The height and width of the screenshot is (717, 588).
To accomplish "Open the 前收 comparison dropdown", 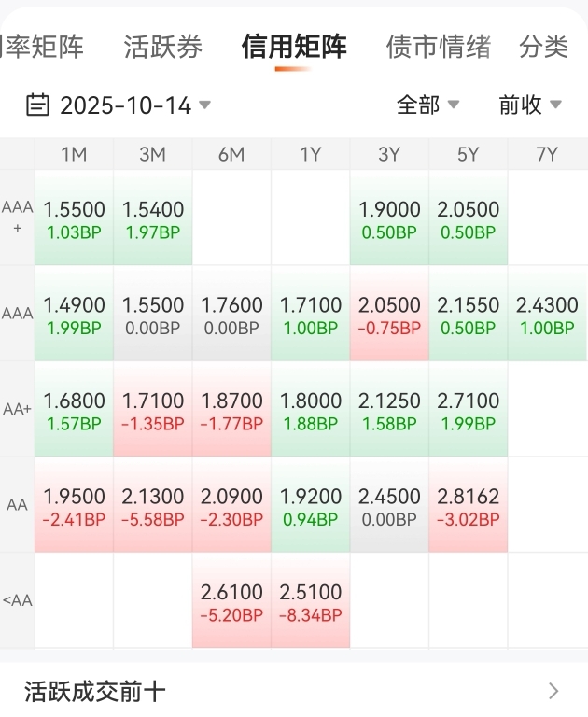I will (529, 105).
